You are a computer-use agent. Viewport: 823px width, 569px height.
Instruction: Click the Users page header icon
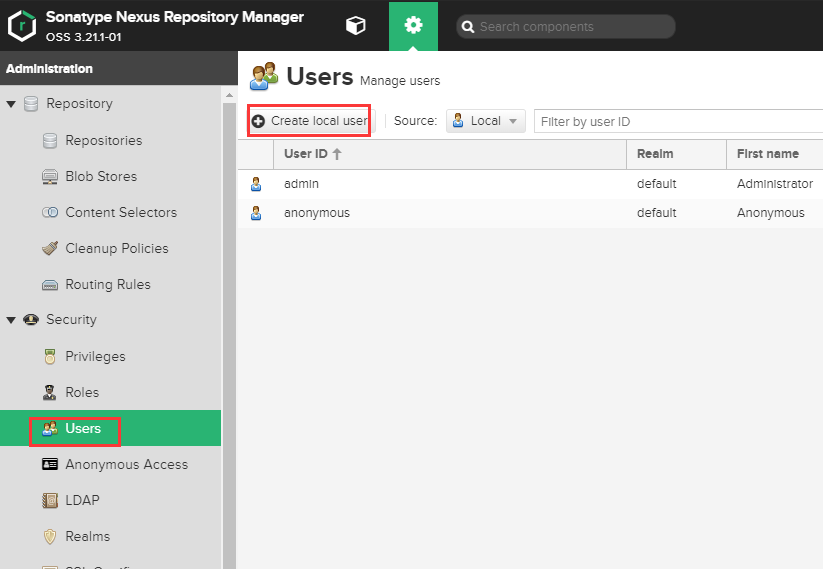264,77
